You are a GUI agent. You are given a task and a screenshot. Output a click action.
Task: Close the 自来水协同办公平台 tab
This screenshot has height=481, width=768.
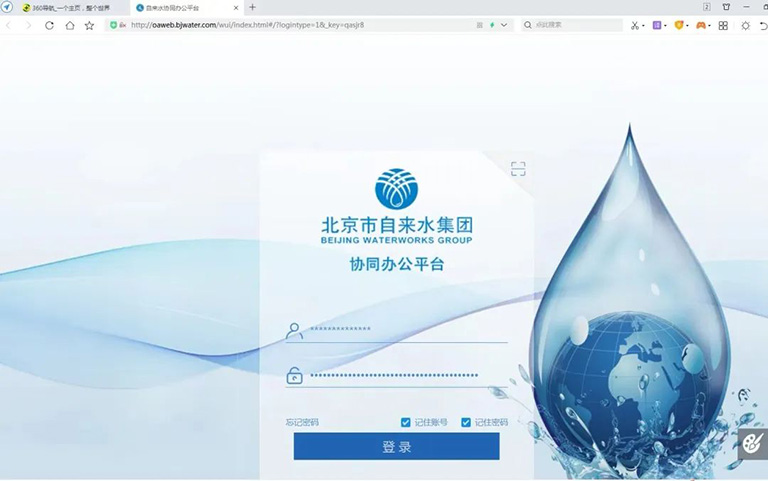(x=236, y=8)
